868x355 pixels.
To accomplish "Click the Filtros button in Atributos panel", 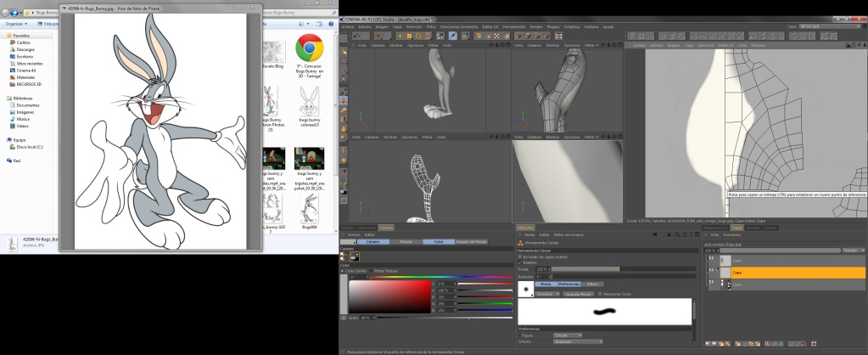I will pyautogui.click(x=591, y=285).
